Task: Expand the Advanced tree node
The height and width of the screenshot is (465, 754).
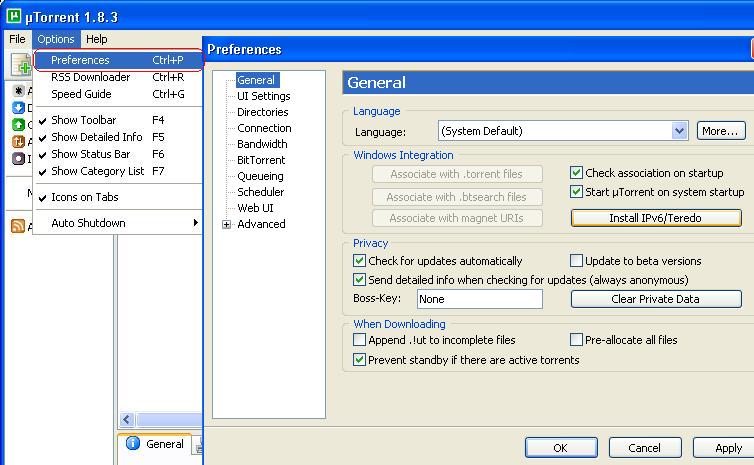Action: point(226,225)
